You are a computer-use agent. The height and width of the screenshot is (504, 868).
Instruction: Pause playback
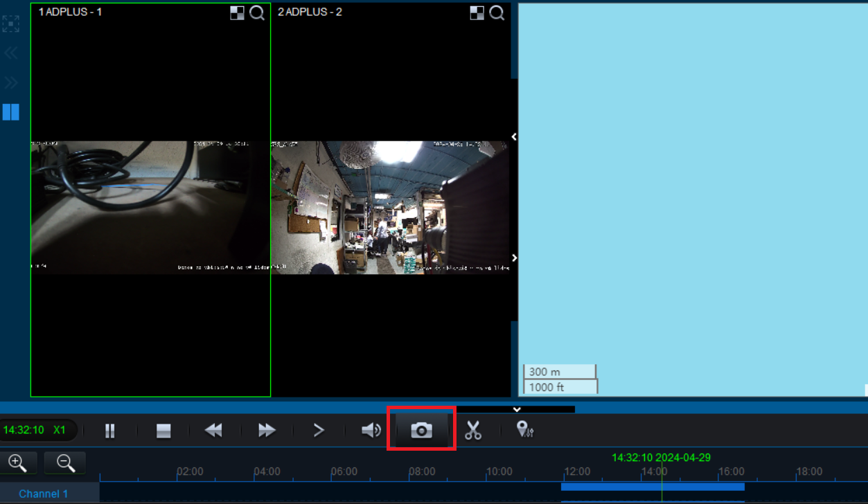(109, 430)
